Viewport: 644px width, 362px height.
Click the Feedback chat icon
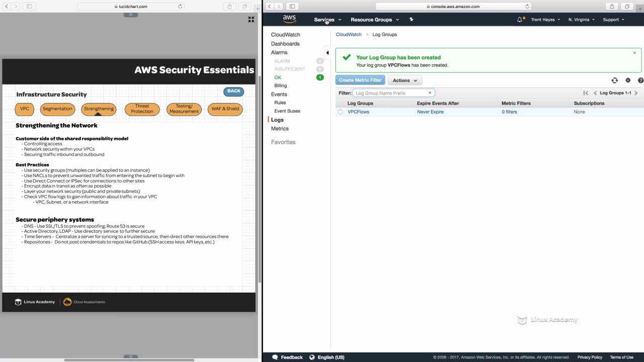[275, 357]
